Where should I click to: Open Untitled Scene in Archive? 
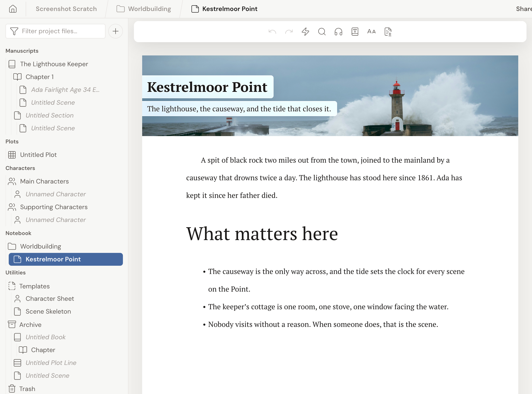coord(47,376)
